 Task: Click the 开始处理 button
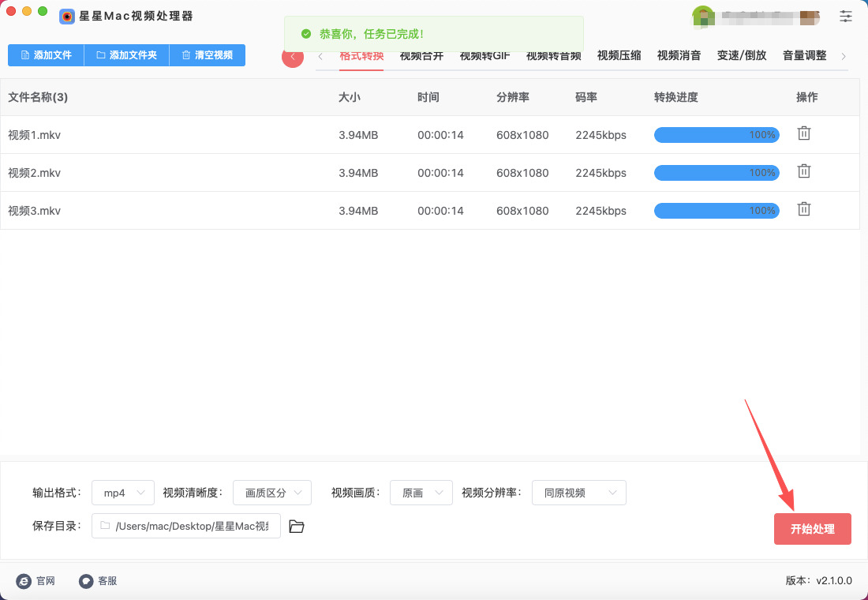(x=812, y=529)
